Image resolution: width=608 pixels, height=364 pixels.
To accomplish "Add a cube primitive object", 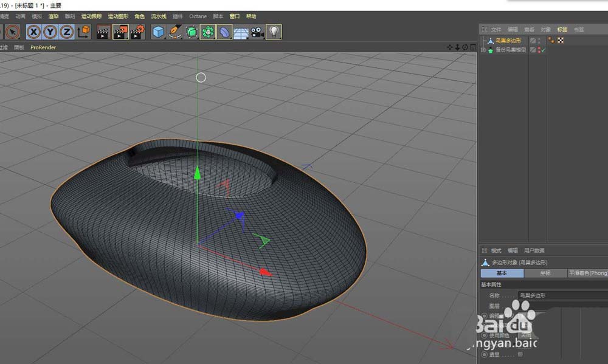I will pyautogui.click(x=158, y=32).
